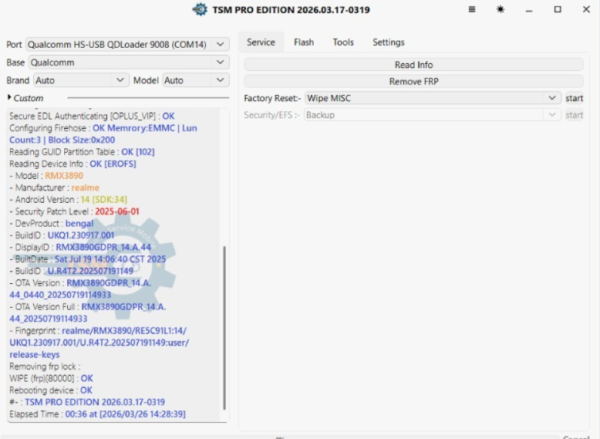Click start next to Security/EFS

pos(574,115)
